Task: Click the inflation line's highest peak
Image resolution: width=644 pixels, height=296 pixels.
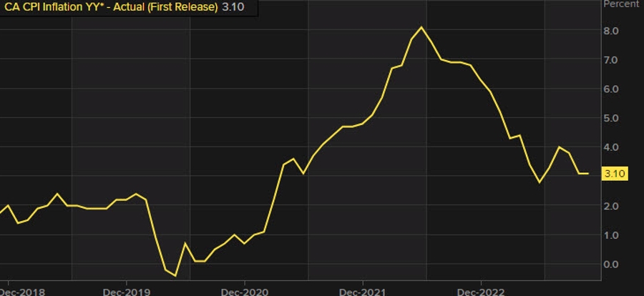Action: (x=421, y=27)
